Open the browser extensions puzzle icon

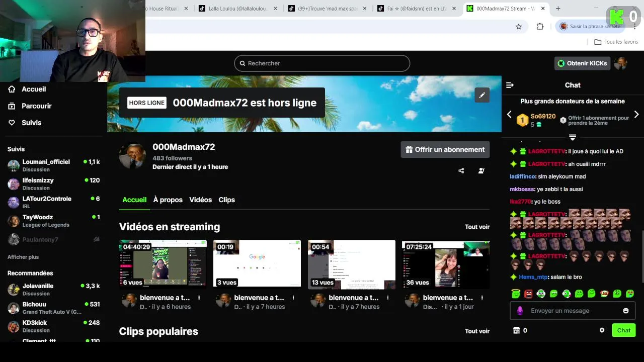tap(540, 27)
